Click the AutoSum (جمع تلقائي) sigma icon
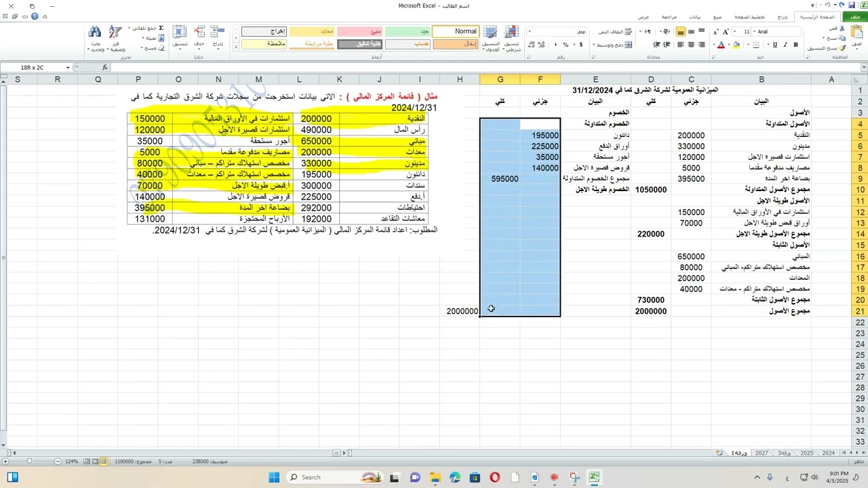This screenshot has width=868, height=488. tap(161, 28)
